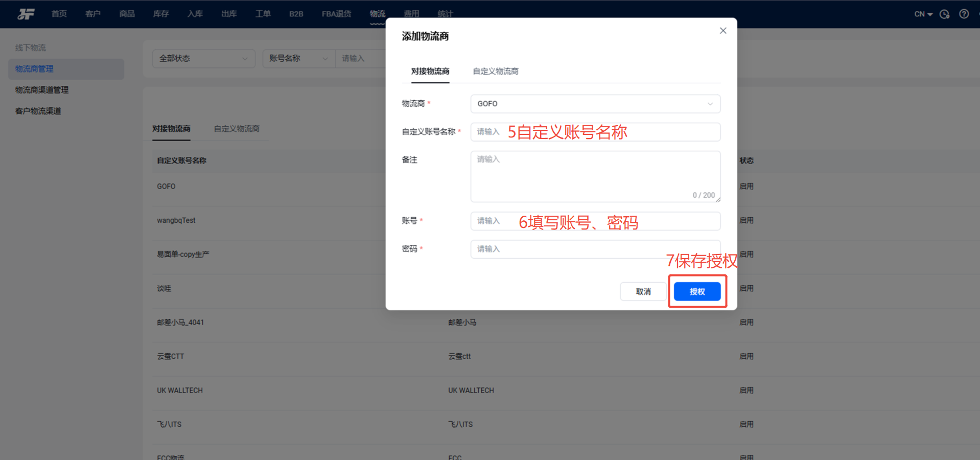This screenshot has height=460, width=980.
Task: Click 云蚕ctt provider cell
Action: pyautogui.click(x=459, y=356)
